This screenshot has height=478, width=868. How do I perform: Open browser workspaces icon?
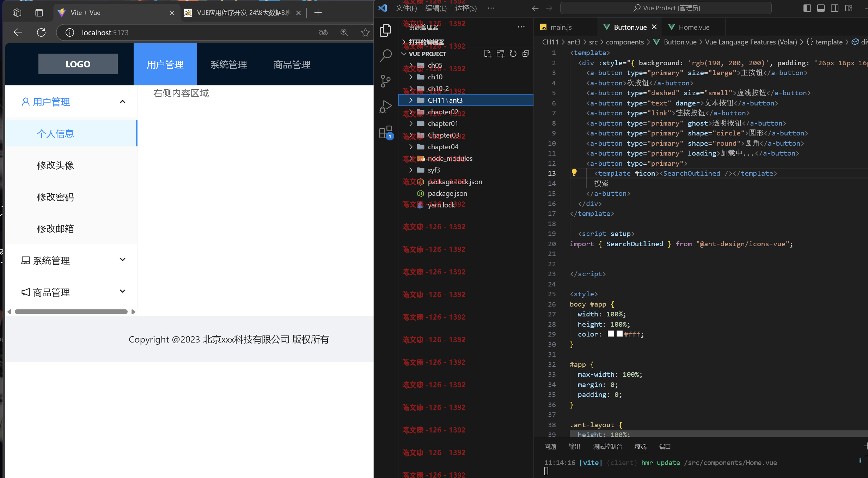[x=17, y=13]
